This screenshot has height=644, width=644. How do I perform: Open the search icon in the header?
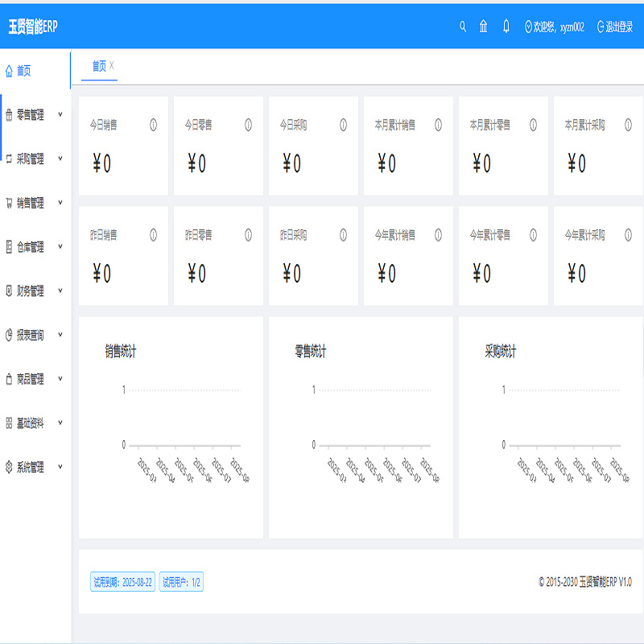(x=463, y=25)
